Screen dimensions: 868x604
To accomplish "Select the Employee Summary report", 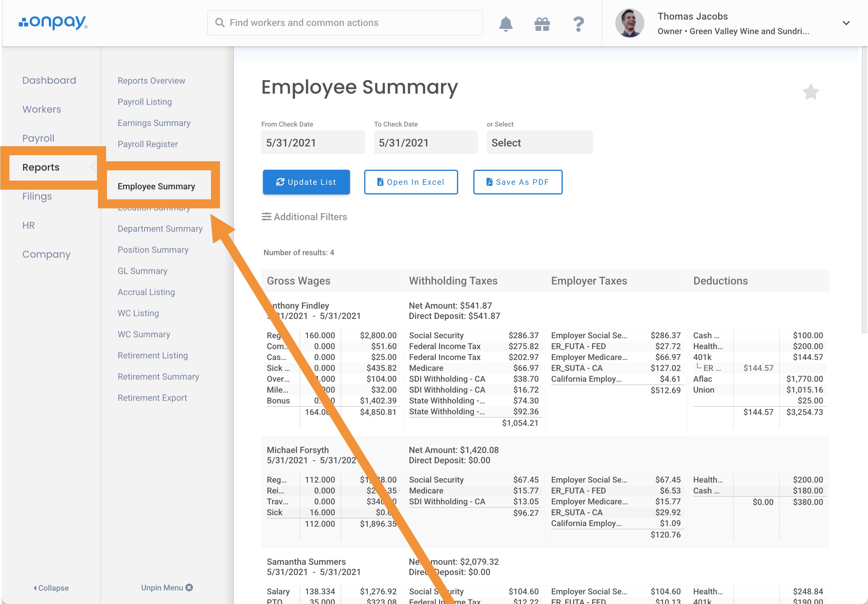I will coord(156,186).
